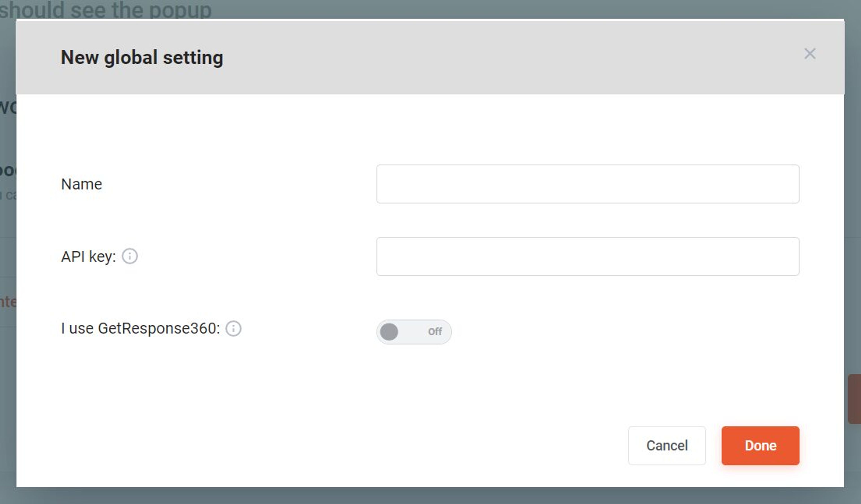Confirm with the Done button
Screen dimensions: 861x504
click(760, 445)
